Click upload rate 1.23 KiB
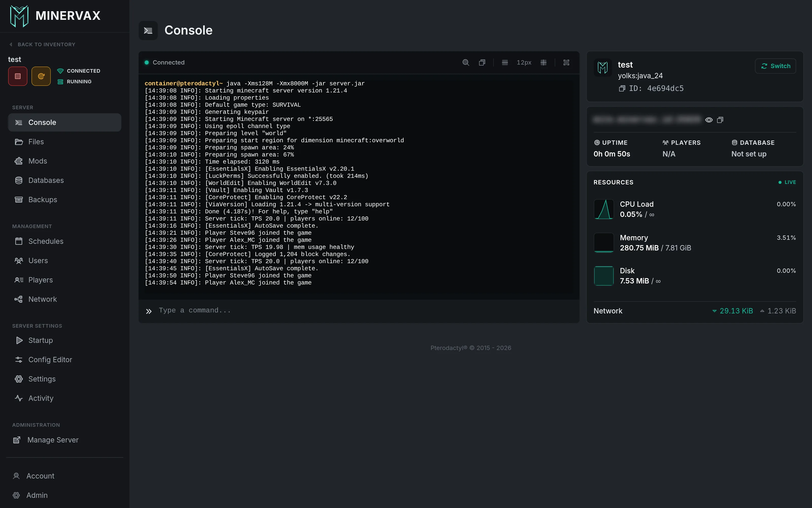The width and height of the screenshot is (812, 508). coord(778,311)
